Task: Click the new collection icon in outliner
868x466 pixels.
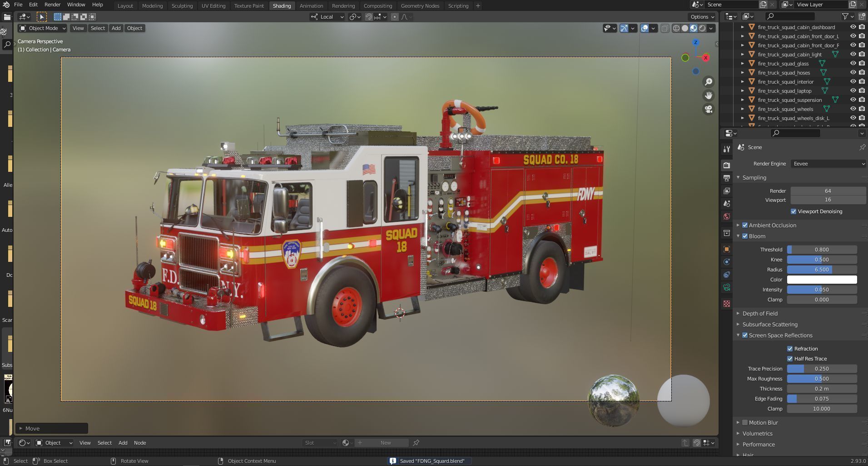Action: point(863,16)
